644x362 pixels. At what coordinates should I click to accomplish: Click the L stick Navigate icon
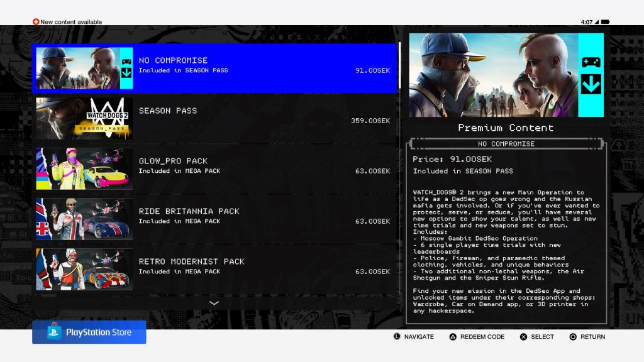click(397, 337)
